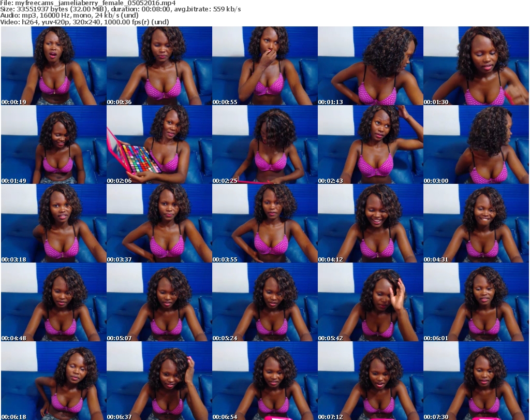The image size is (530, 420).
Task: Open the frame at 00:06:37
Action: 159,381
